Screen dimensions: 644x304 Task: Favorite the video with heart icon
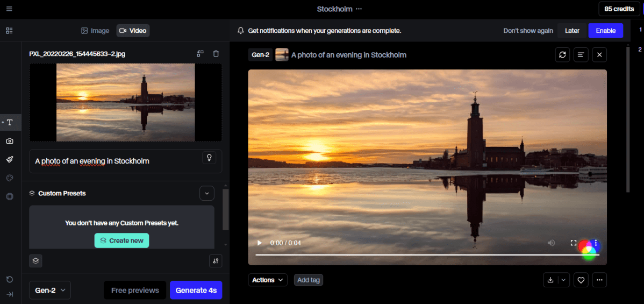tap(581, 280)
